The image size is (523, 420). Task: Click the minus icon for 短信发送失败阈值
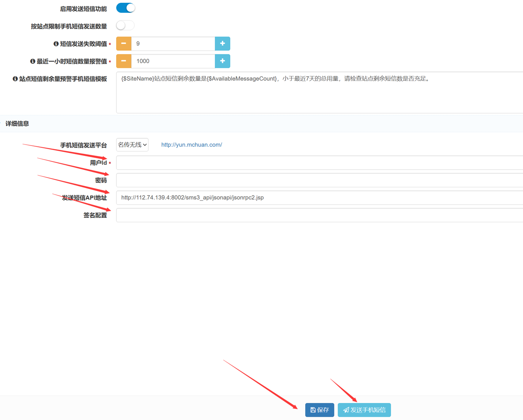coord(124,43)
